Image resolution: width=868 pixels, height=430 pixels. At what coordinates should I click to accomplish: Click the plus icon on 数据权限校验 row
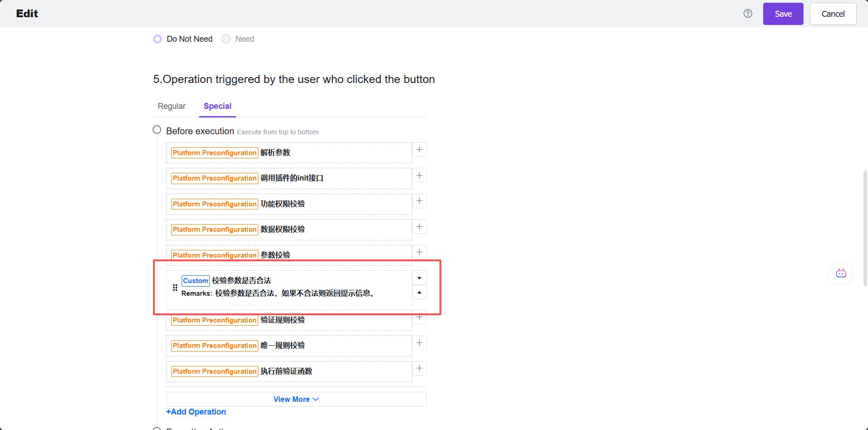click(x=419, y=226)
